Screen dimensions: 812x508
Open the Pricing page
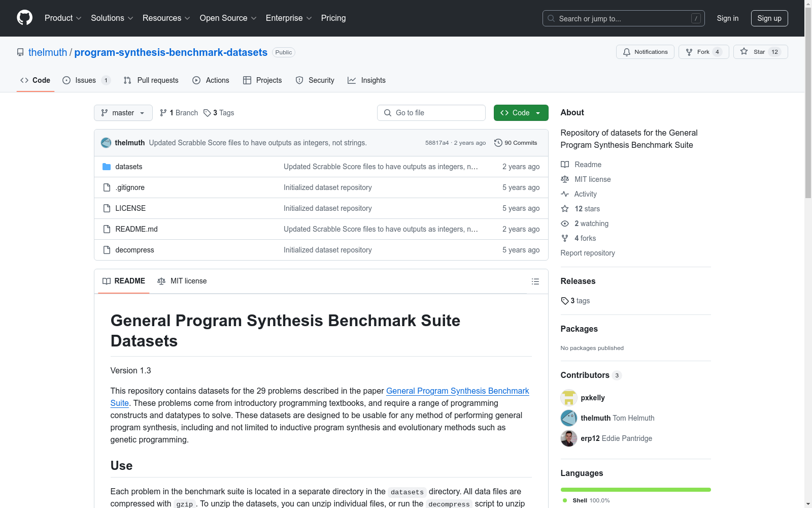click(x=333, y=18)
